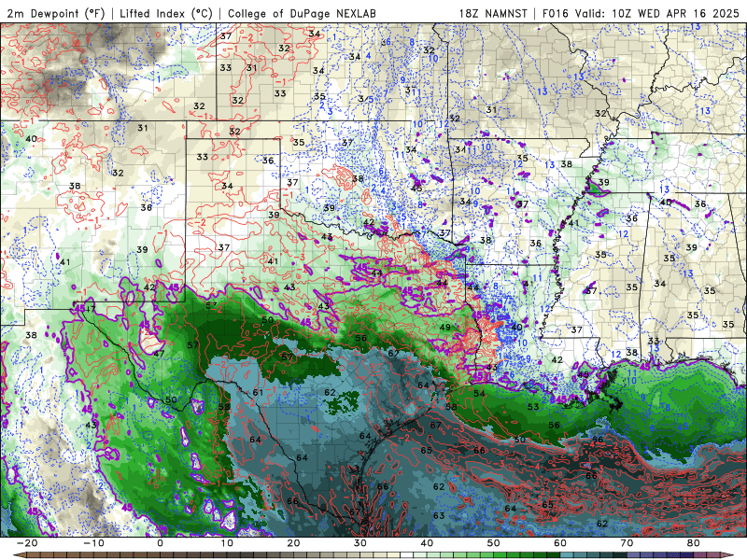Click the "F016 Valid: 10Z WED APR 16 2025" text

[x=641, y=13]
